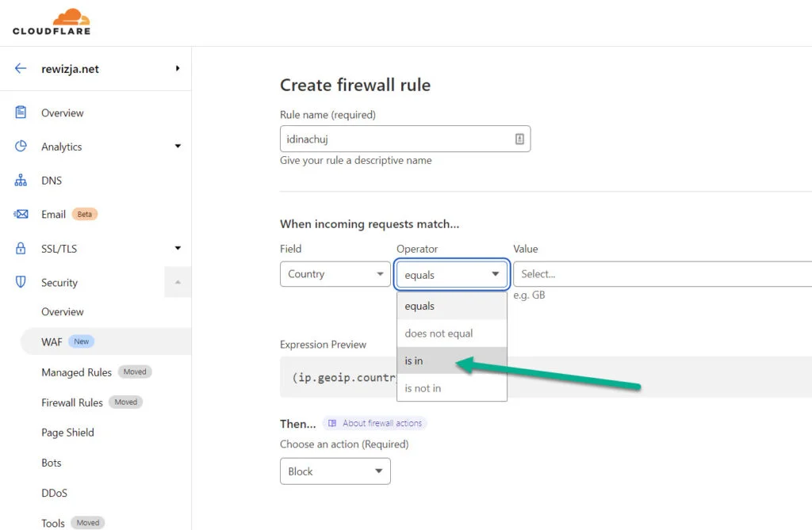
Task: Open Firewall Rules sub-item
Action: coord(72,402)
